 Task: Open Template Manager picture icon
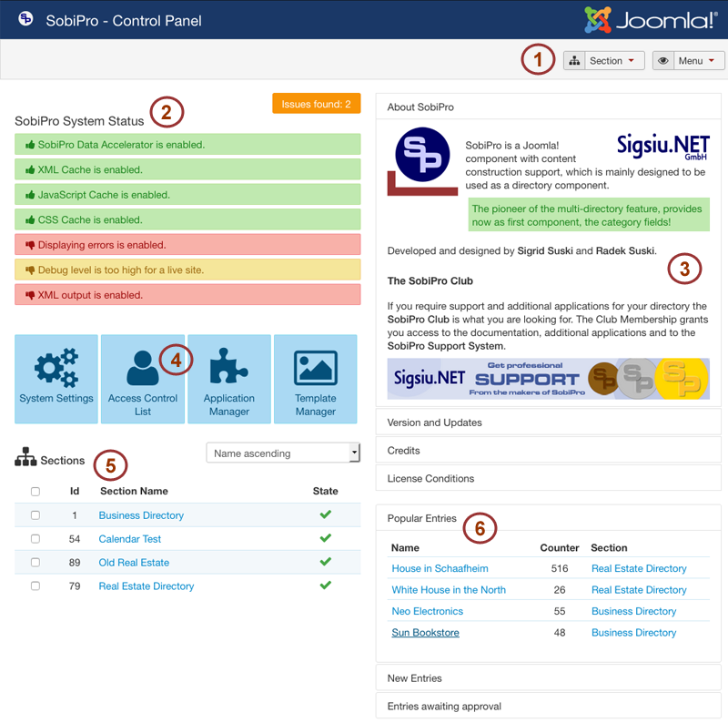click(x=316, y=368)
